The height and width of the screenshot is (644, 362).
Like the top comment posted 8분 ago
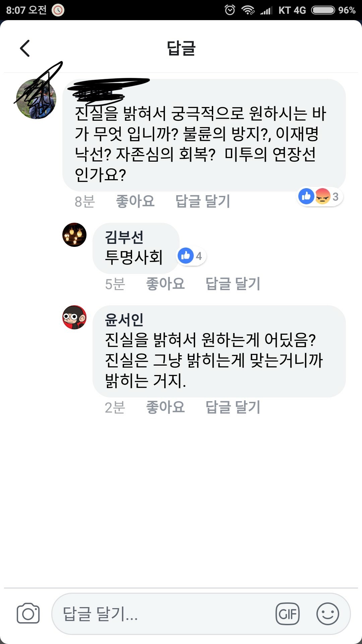coord(135,201)
